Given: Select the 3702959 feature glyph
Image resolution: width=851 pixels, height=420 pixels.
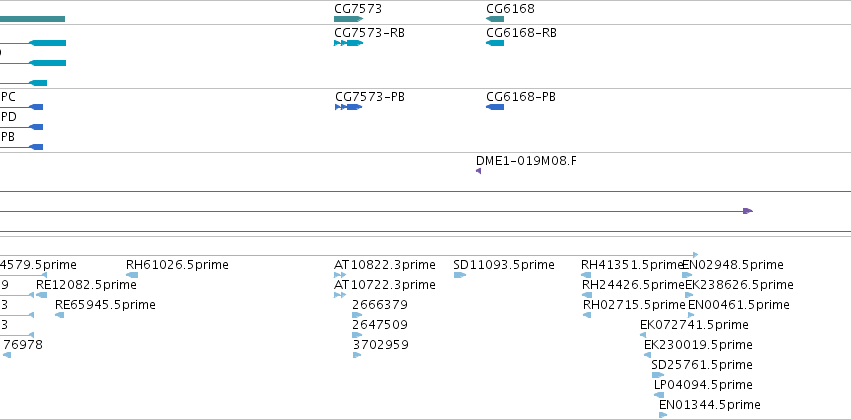Looking at the screenshot, I should pos(357,355).
